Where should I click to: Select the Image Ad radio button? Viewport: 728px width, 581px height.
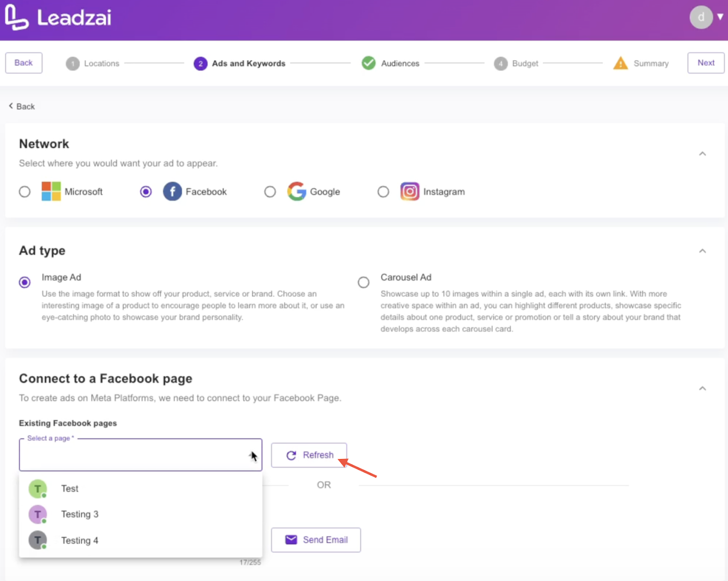pos(25,282)
